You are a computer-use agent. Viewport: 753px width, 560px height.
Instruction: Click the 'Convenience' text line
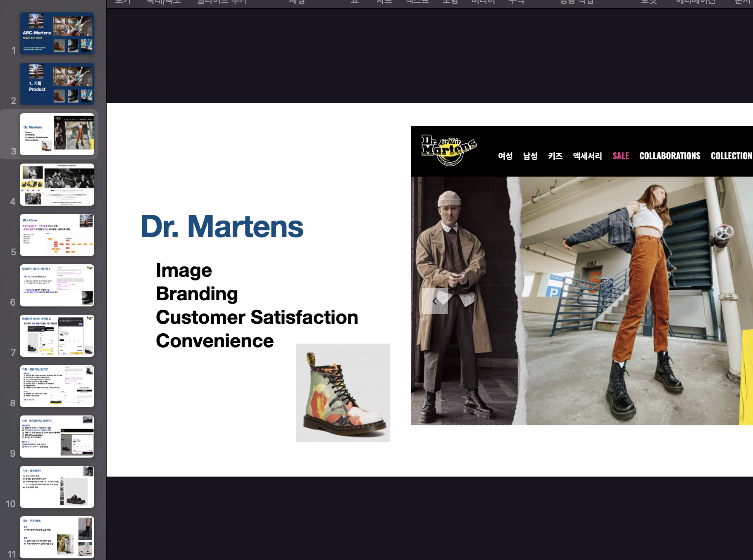[x=214, y=341]
